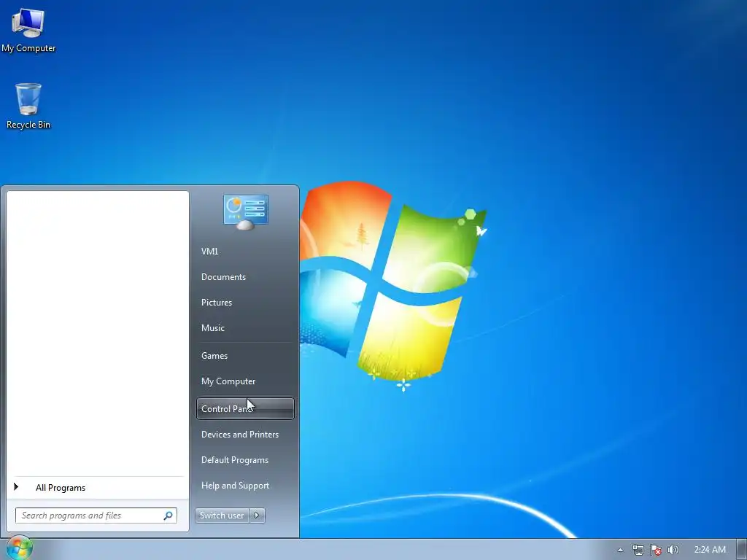This screenshot has width=747, height=560.
Task: Select the Recycle Bin desktop icon
Action: click(x=28, y=106)
